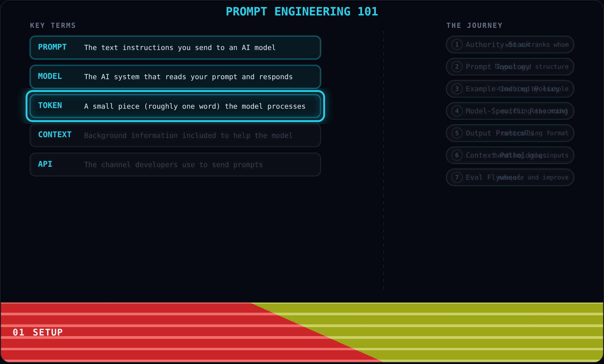Click the step 4 circle badge
This screenshot has width=604, height=364.
click(457, 111)
